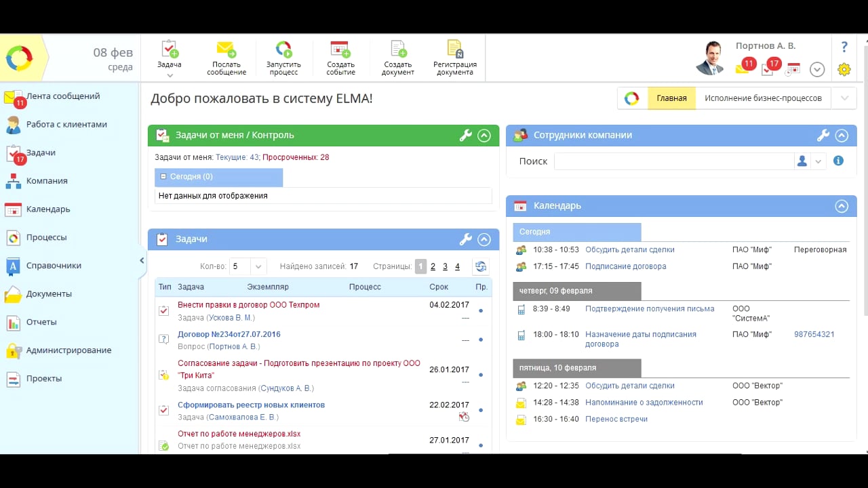This screenshot has width=868, height=488.
Task: Go to page 2 of tasks
Action: (434, 267)
